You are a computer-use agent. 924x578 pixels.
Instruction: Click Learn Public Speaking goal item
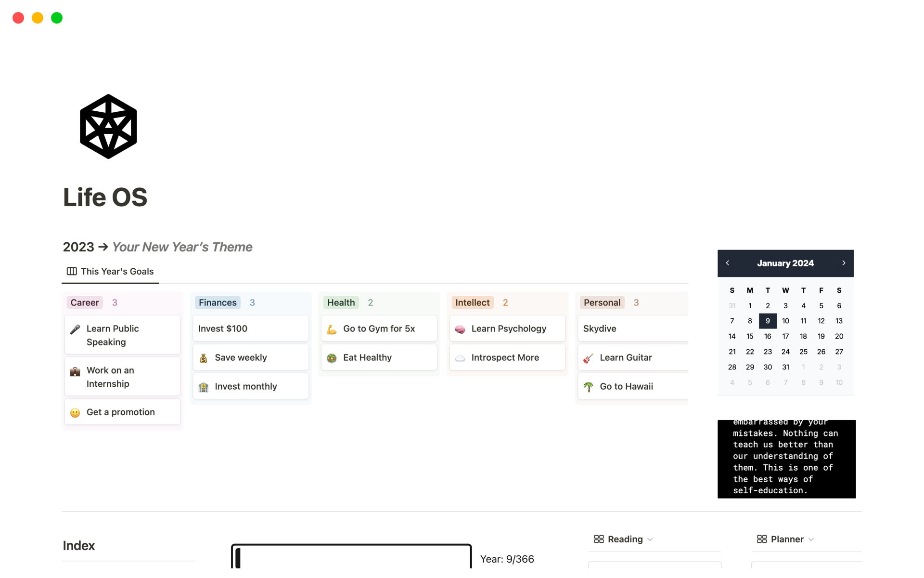coord(122,335)
